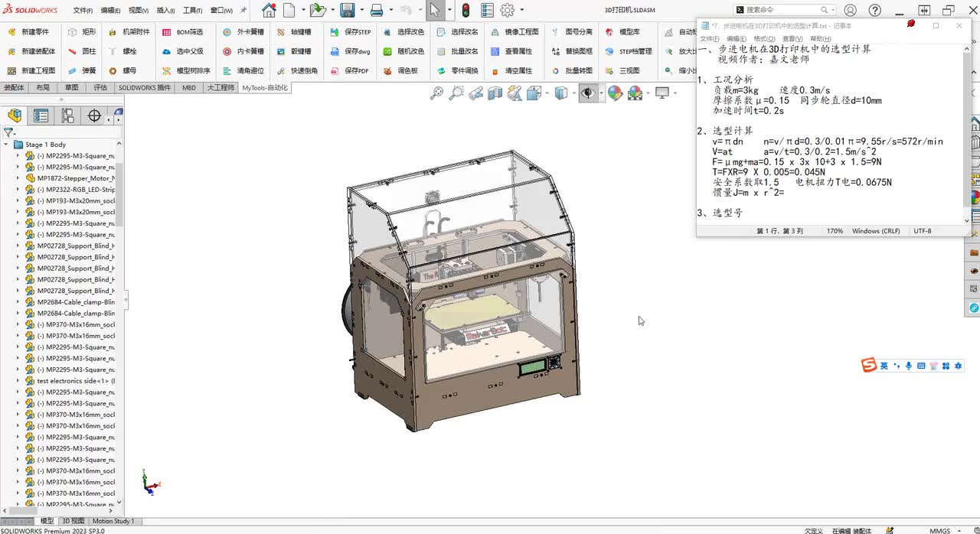Image resolution: width=980 pixels, height=534 pixels.
Task: Click the help question mark icon
Action: pos(875,11)
